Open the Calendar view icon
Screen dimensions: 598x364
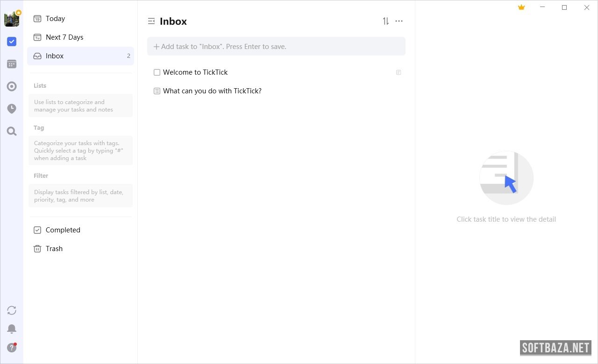(12, 64)
